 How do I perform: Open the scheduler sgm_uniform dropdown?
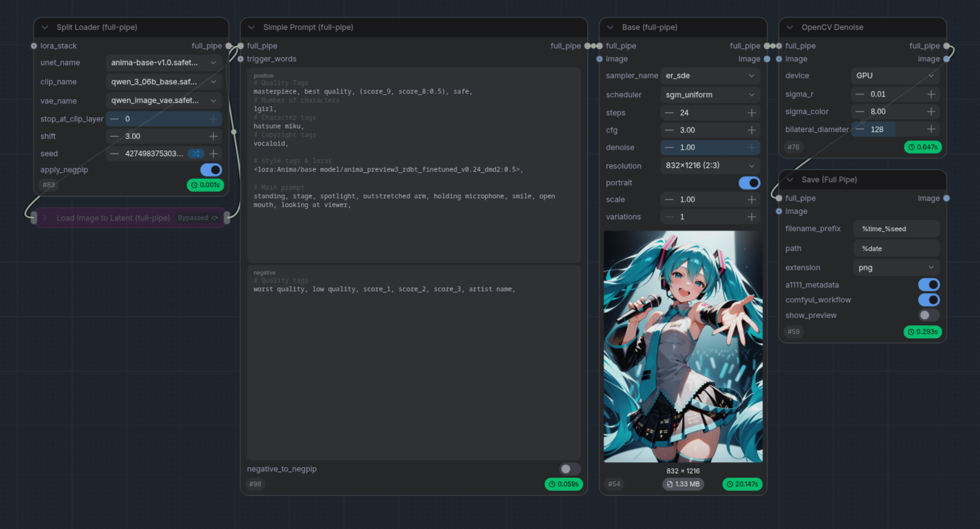click(x=711, y=95)
